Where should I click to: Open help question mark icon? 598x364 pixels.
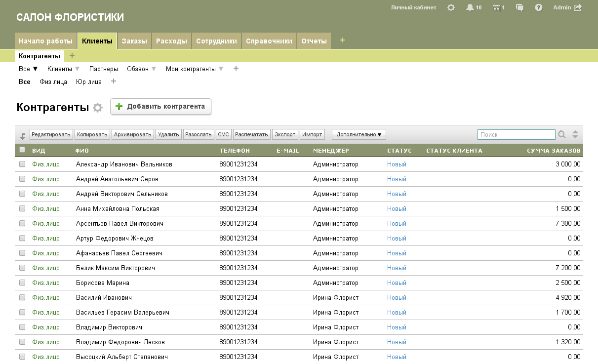539,8
